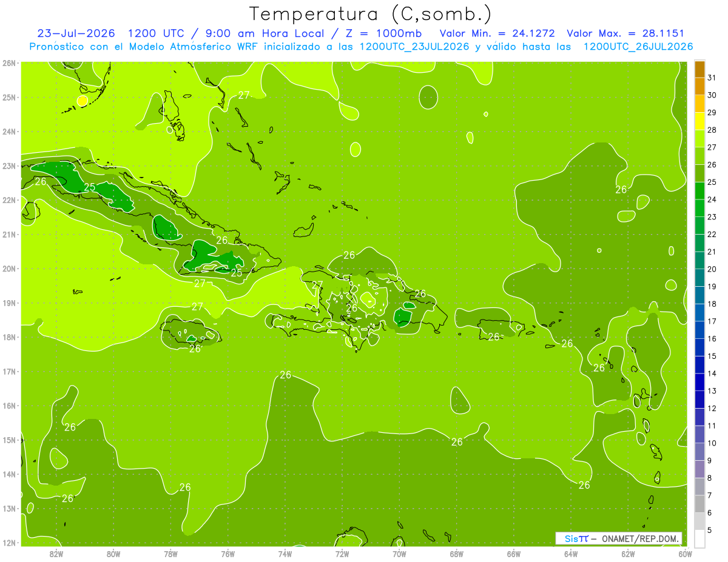The height and width of the screenshot is (562, 728).
Task: Click the 12N latitude axis label
Action: pos(8,543)
